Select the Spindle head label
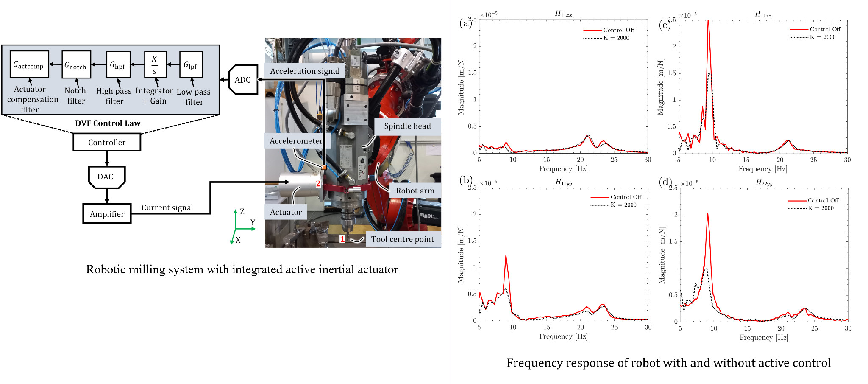This screenshot has width=868, height=384. [x=407, y=126]
